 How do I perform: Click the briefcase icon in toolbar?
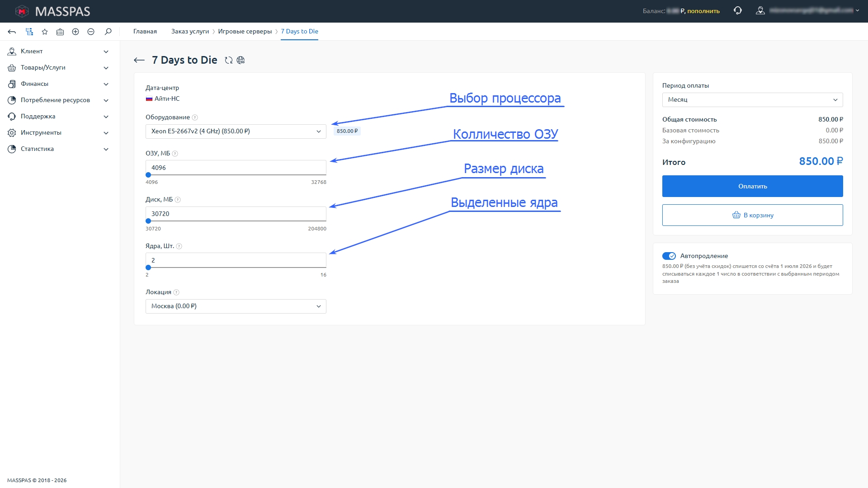(x=60, y=32)
